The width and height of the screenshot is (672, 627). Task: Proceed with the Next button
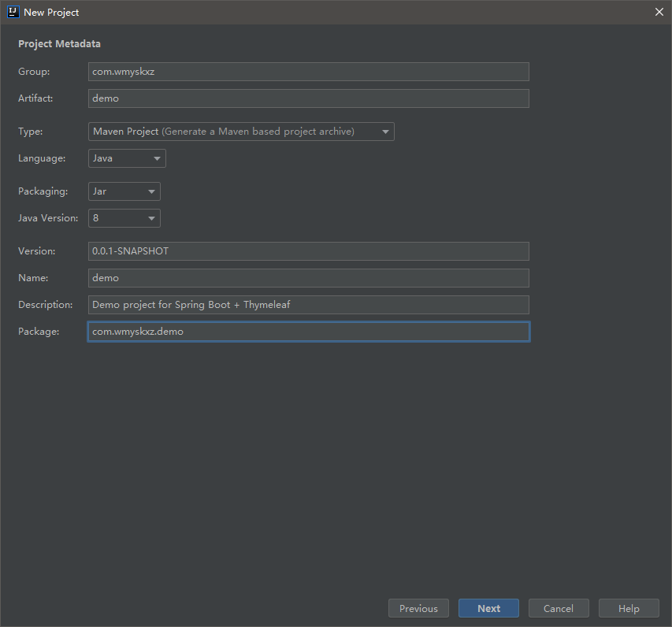click(x=488, y=608)
